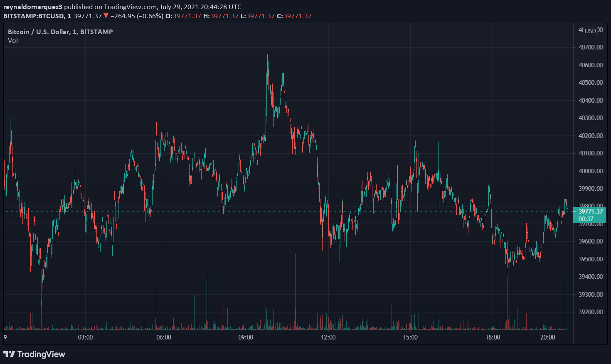611x364 pixels.
Task: Click the C:39771.37 close value
Action: (x=294, y=16)
